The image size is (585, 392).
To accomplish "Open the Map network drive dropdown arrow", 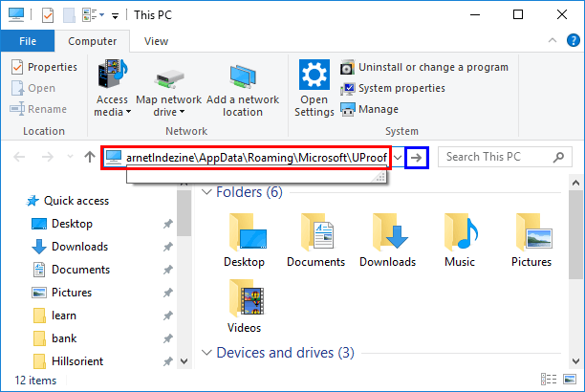I will [x=182, y=112].
